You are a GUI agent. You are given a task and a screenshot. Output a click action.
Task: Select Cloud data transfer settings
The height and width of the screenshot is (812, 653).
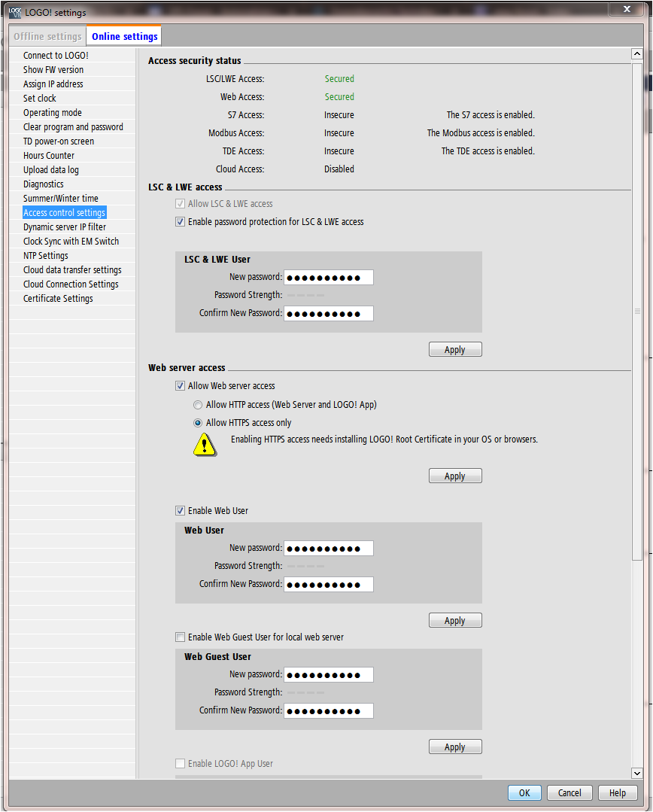point(72,270)
